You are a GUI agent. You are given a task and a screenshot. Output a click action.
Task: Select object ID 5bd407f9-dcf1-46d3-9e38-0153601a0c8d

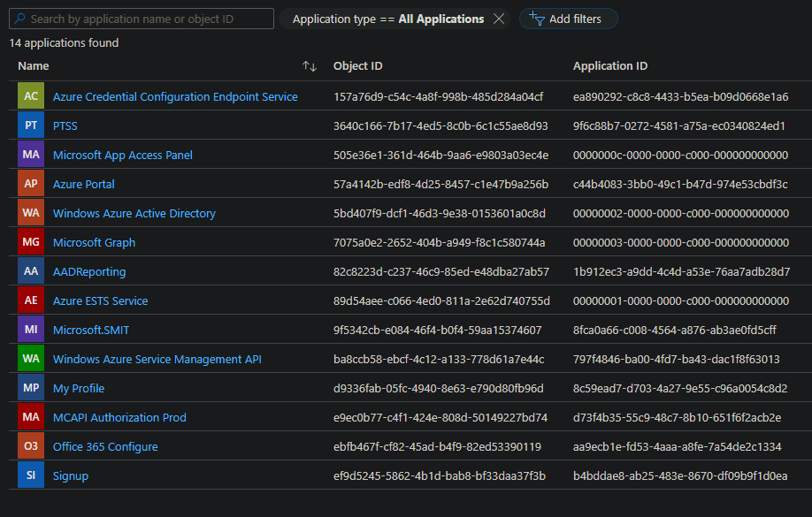(439, 213)
